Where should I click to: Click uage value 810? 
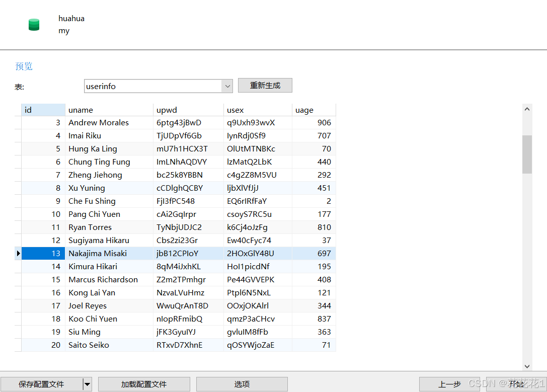[x=314, y=227]
